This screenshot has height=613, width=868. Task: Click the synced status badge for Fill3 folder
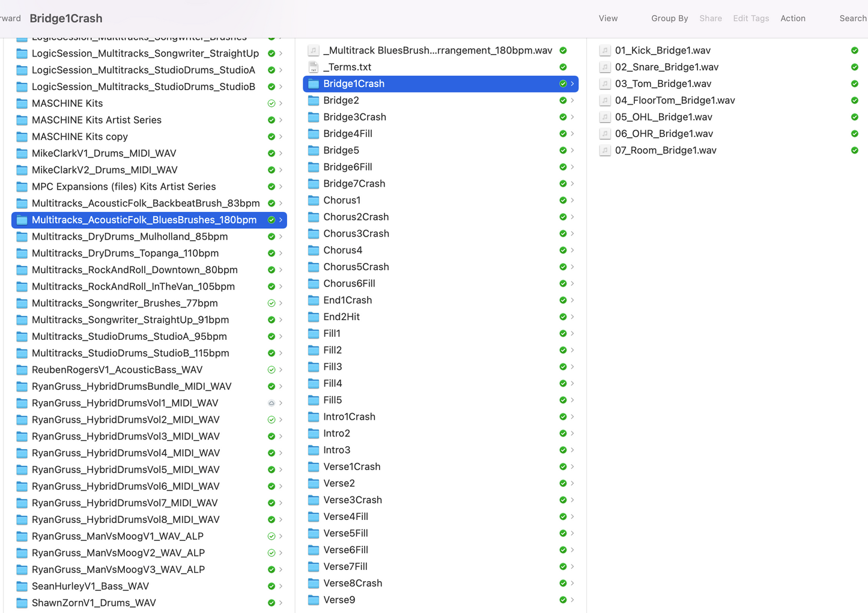coord(563,367)
